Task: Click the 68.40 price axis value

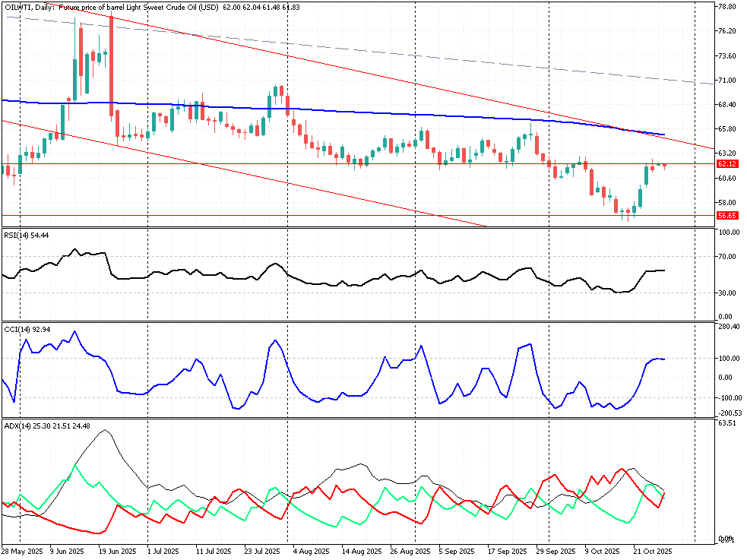Action: point(726,105)
